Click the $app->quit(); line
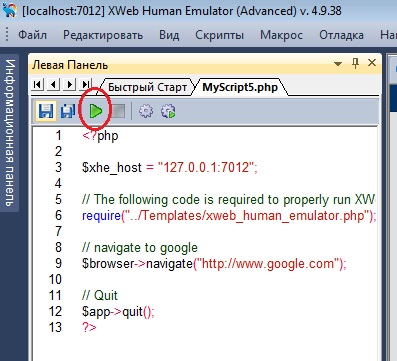Screen dimensions: 397x361 point(118,312)
